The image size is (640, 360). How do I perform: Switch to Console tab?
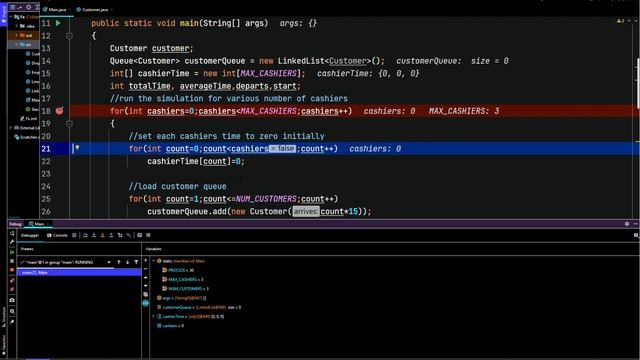pos(57,235)
